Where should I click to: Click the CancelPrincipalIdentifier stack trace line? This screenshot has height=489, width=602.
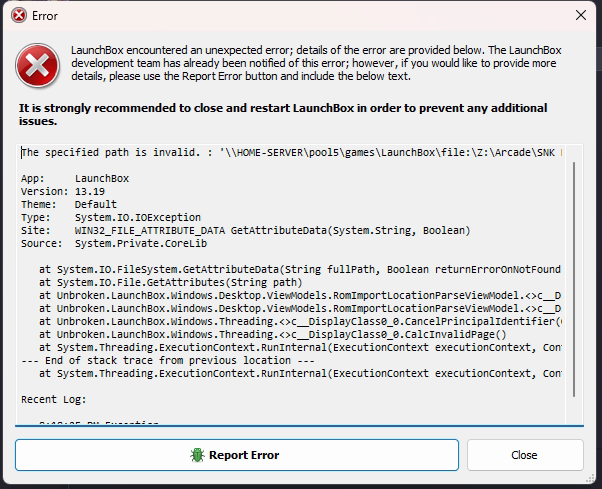300,322
